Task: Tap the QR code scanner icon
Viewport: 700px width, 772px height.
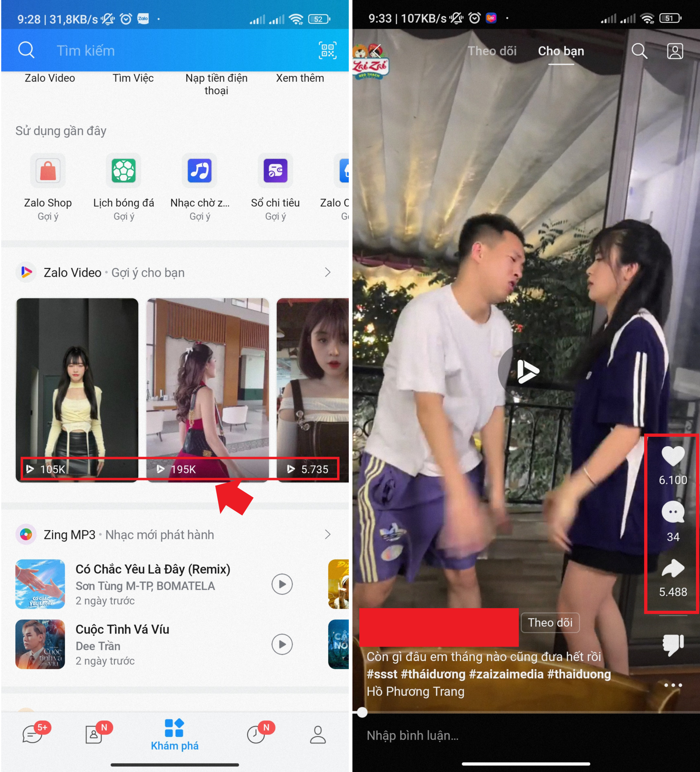Action: [x=327, y=51]
